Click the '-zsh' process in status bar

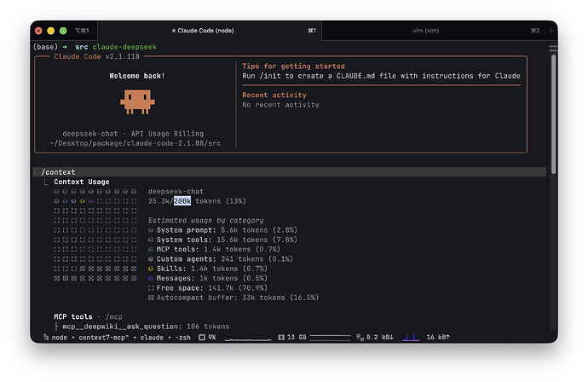click(x=182, y=338)
